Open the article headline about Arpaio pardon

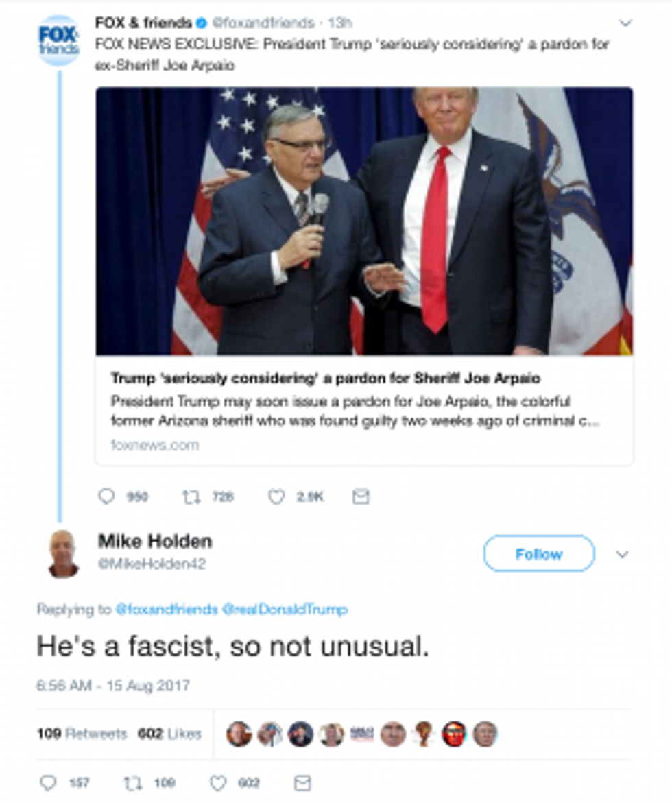(x=325, y=379)
